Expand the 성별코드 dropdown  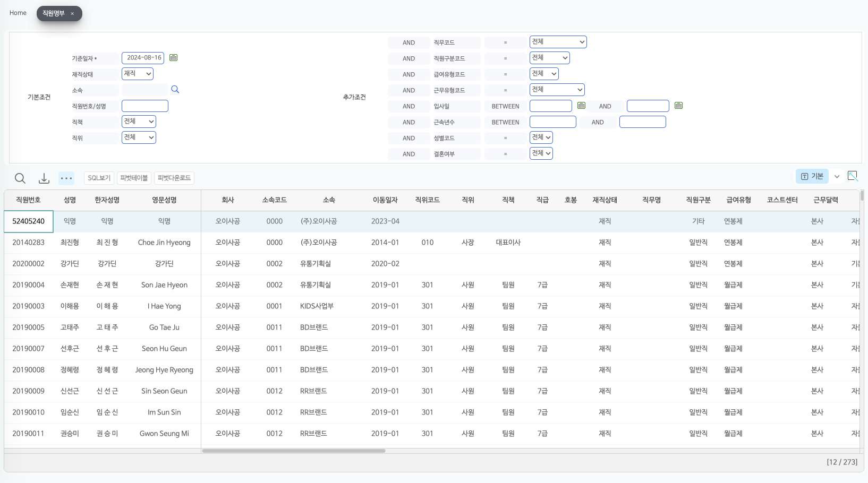click(x=541, y=137)
